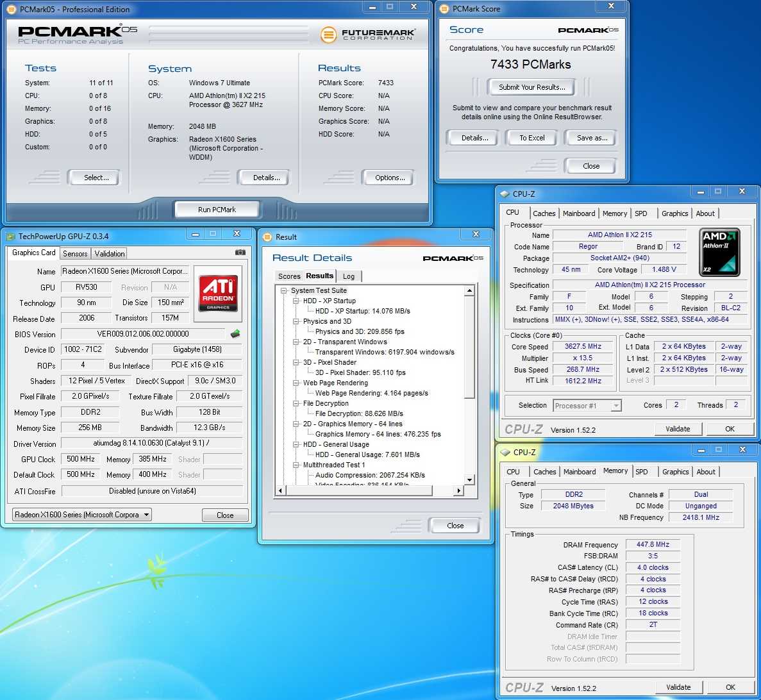This screenshot has width=761, height=700.
Task: Click Close button in Result window
Action: pos(455,526)
